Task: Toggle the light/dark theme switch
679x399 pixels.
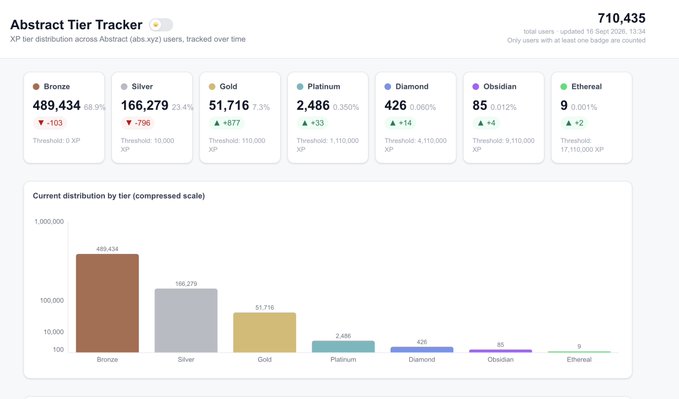Action: coord(161,25)
